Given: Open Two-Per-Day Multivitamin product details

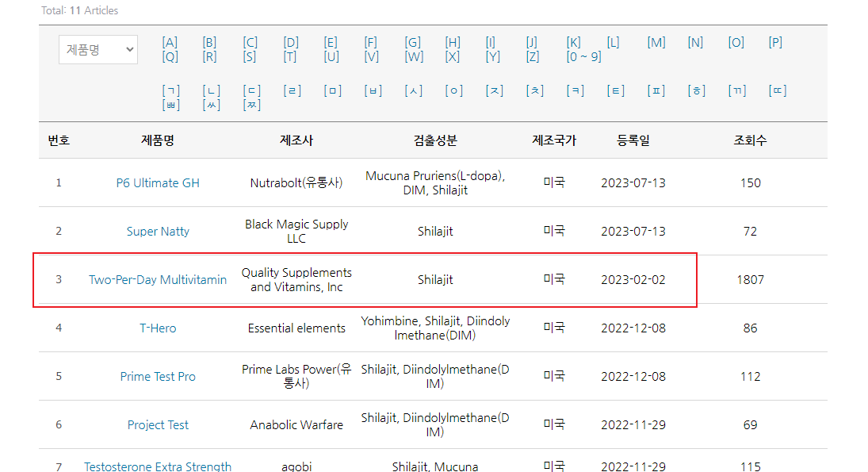Looking at the screenshot, I should click(x=158, y=280).
